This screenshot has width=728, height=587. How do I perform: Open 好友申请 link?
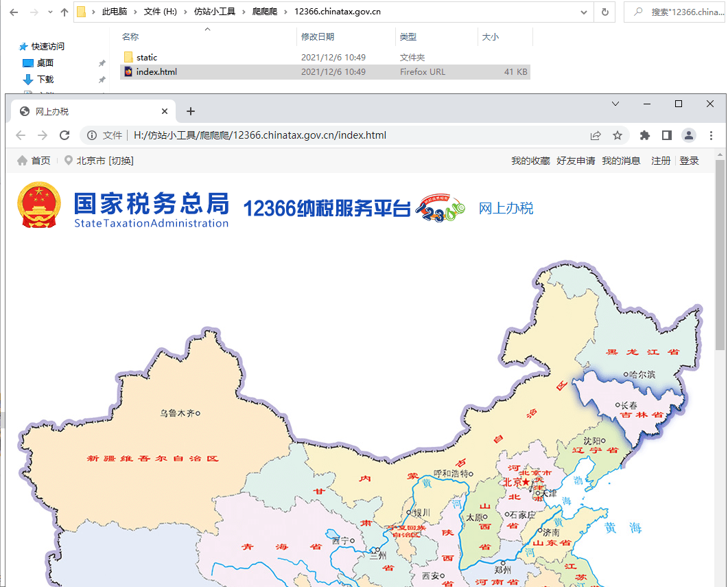(576, 161)
